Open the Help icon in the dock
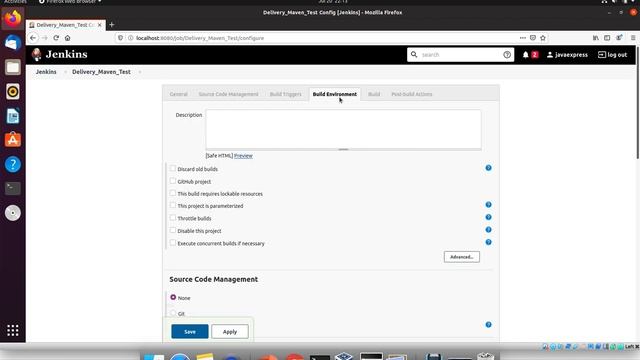The image size is (640, 360). [x=13, y=164]
